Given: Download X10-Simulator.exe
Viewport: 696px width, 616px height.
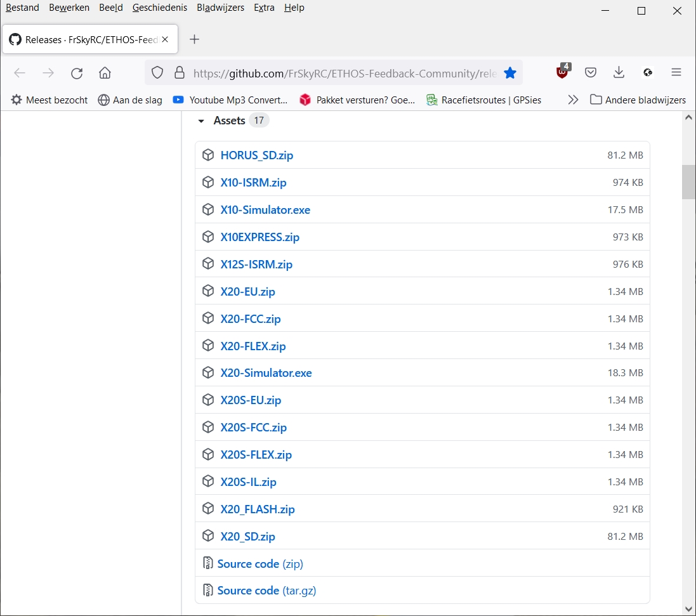Looking at the screenshot, I should tap(265, 210).
